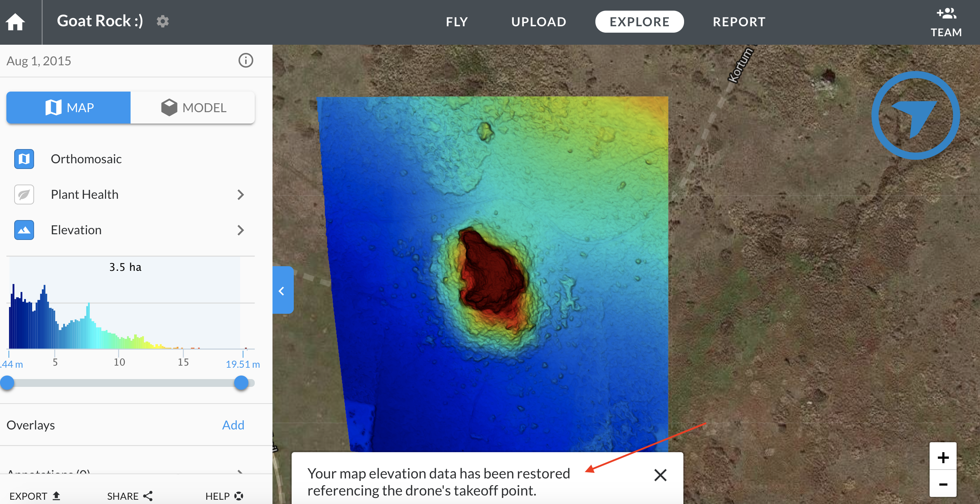Dismiss the elevation restored notification
980x504 pixels.
(x=660, y=475)
